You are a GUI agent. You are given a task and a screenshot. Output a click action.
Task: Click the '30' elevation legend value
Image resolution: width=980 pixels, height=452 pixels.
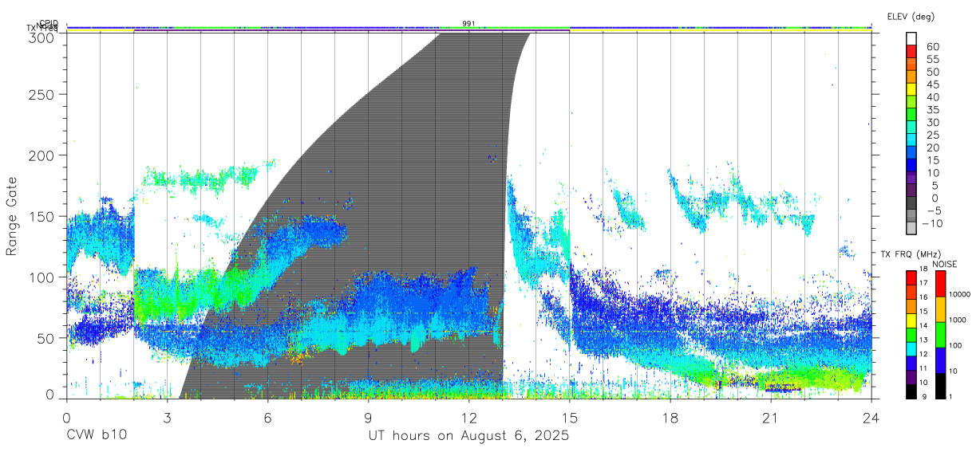pos(932,123)
